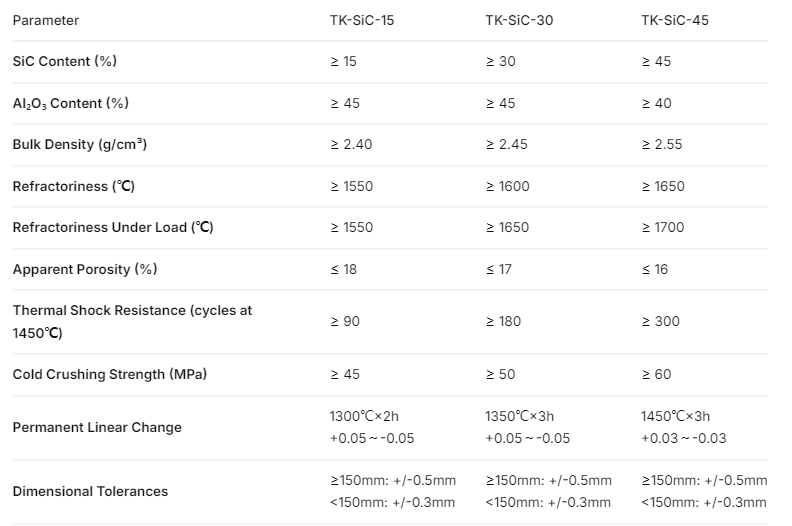Image resolution: width=792 pixels, height=526 pixels.
Task: Click the Refractoriness (℃) row label
Action: tap(73, 186)
